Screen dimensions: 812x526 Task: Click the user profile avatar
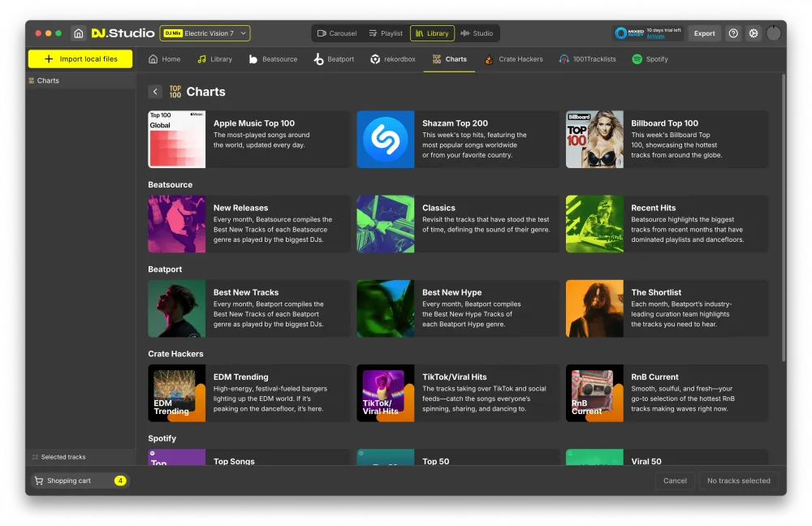773,33
